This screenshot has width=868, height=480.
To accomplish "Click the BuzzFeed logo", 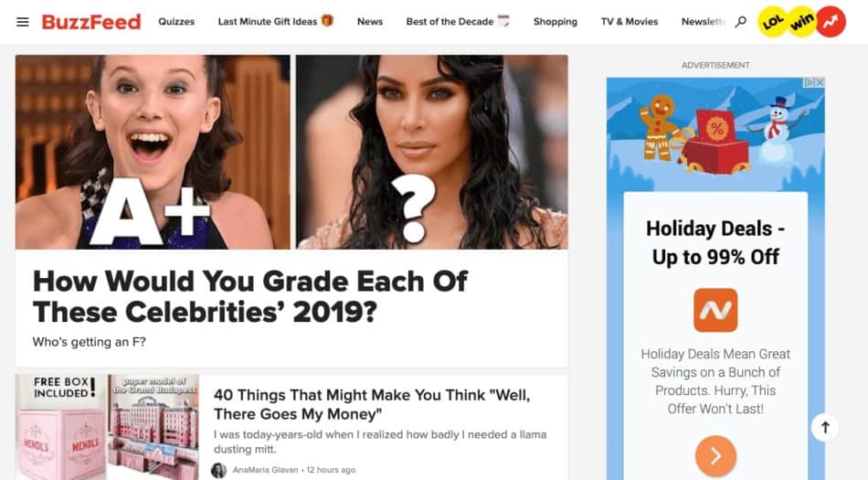I will [x=91, y=22].
